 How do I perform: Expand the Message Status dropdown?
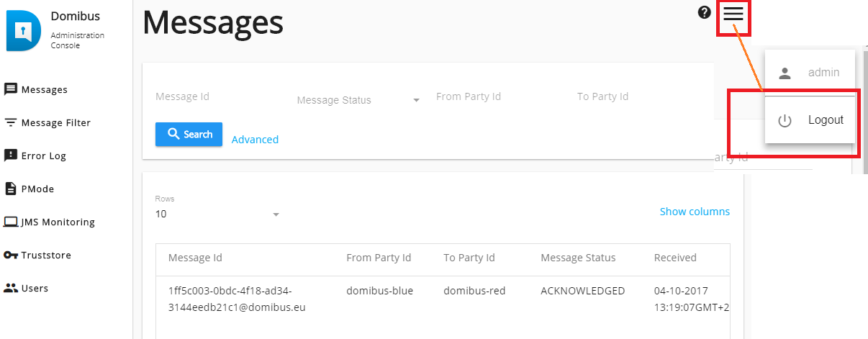[x=358, y=100]
